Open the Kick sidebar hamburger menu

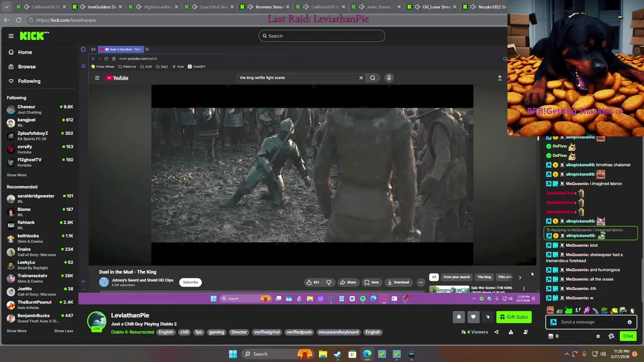point(11,36)
